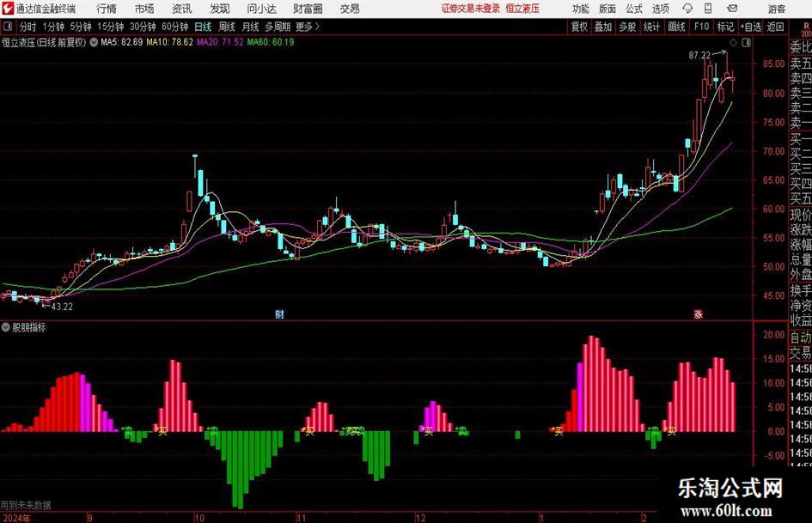Click the 证券交易未登录 login link
Image resolution: width=812 pixels, height=523 pixels.
471,9
